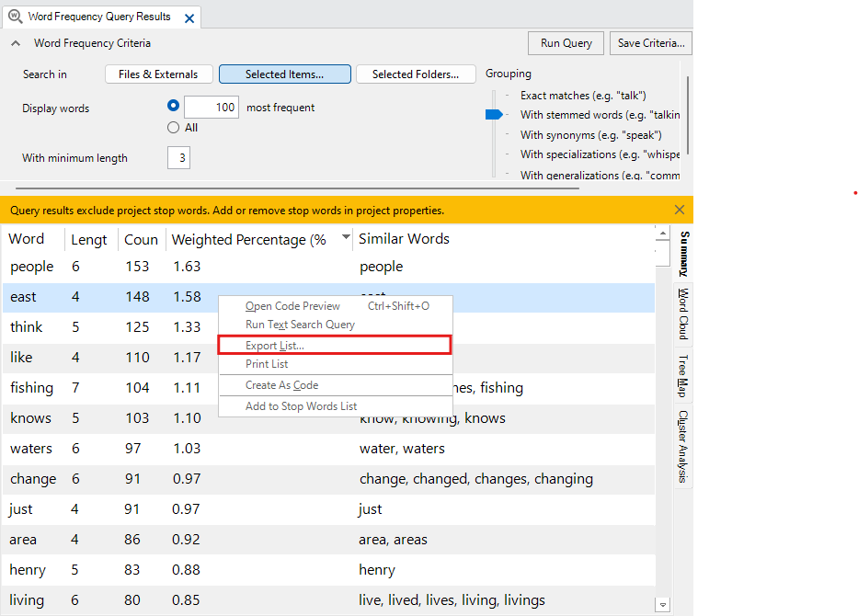Click the Weighted Percentage sort arrow
The height and width of the screenshot is (616, 858).
(345, 237)
